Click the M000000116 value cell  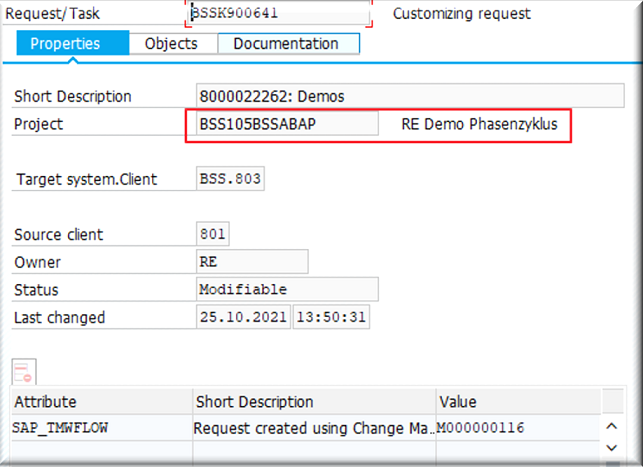(515, 428)
